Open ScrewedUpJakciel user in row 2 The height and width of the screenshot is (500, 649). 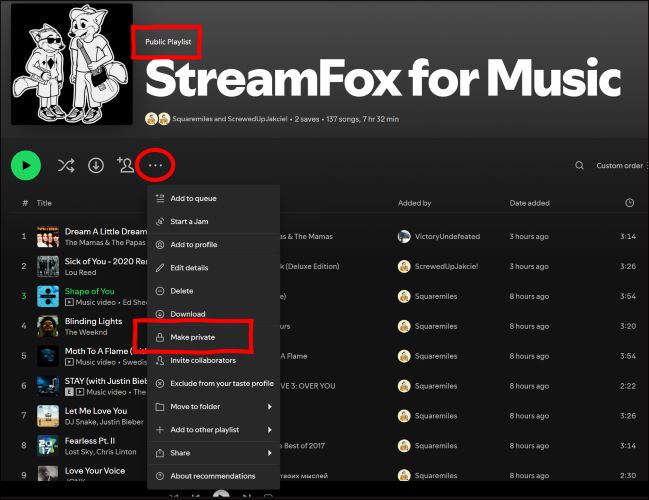point(446,266)
